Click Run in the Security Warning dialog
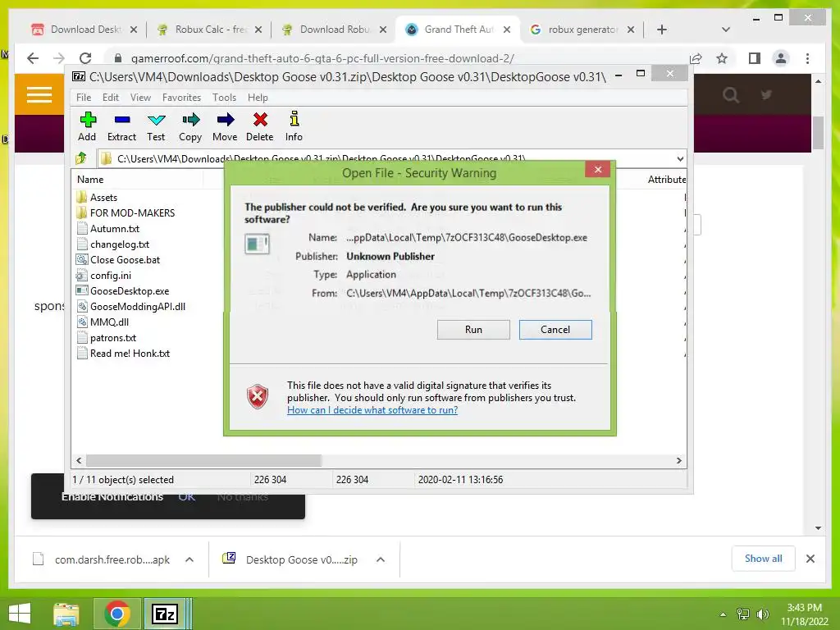 [473, 330]
